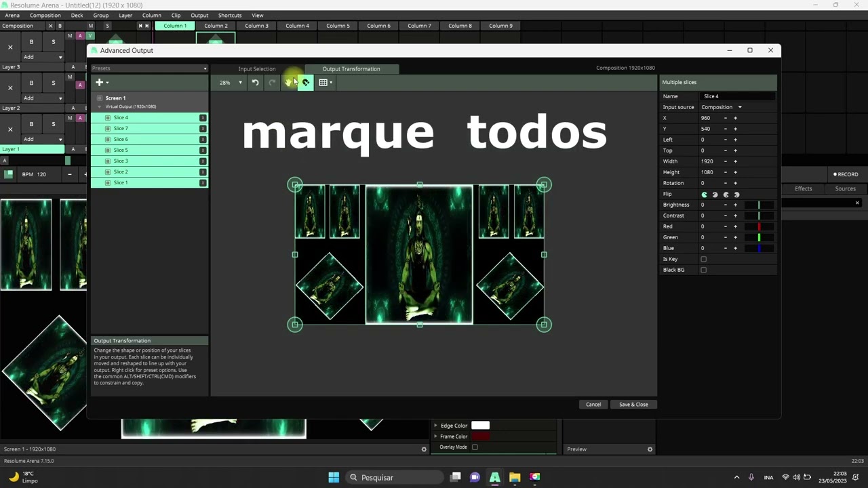Increase the X position with plus
Screen dimensions: 868x488
[735, 118]
